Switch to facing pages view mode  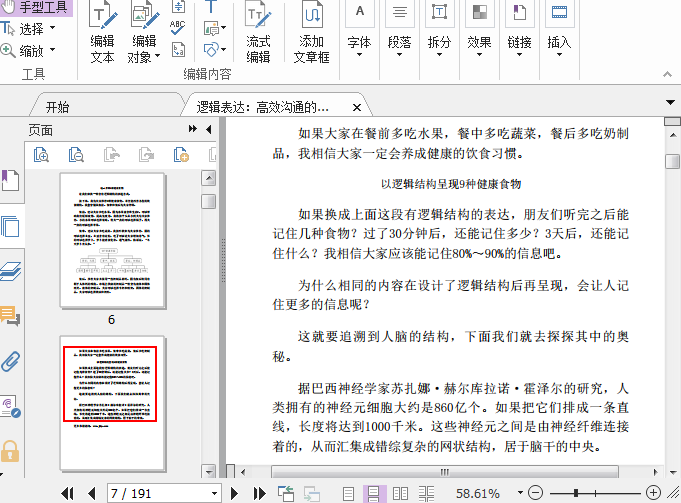pyautogui.click(x=400, y=493)
